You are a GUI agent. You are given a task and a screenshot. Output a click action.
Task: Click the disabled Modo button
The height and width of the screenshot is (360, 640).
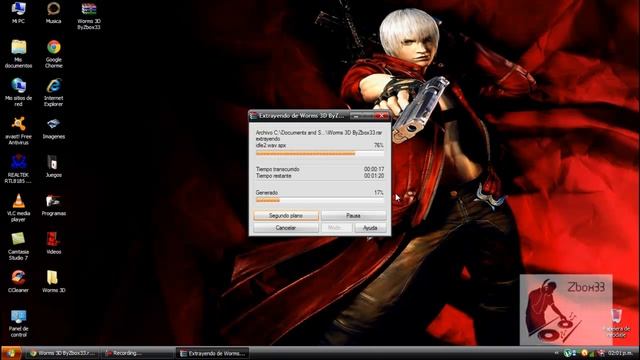tap(336, 228)
